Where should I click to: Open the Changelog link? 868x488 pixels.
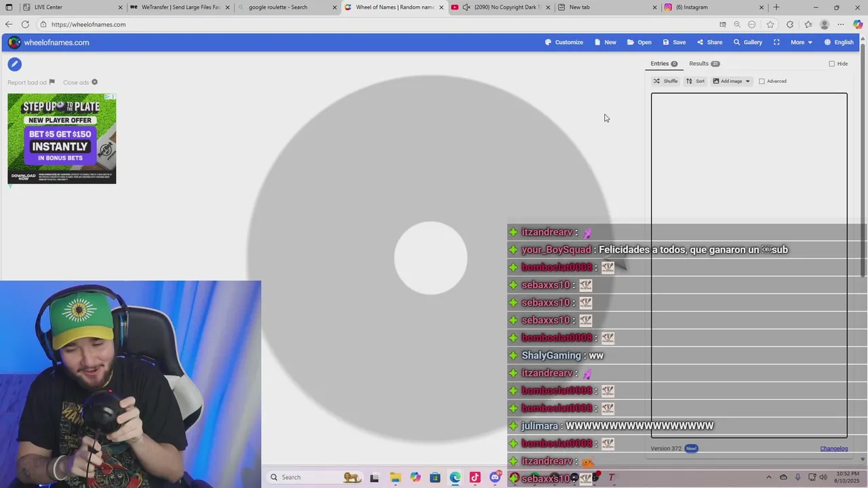[833, 449]
